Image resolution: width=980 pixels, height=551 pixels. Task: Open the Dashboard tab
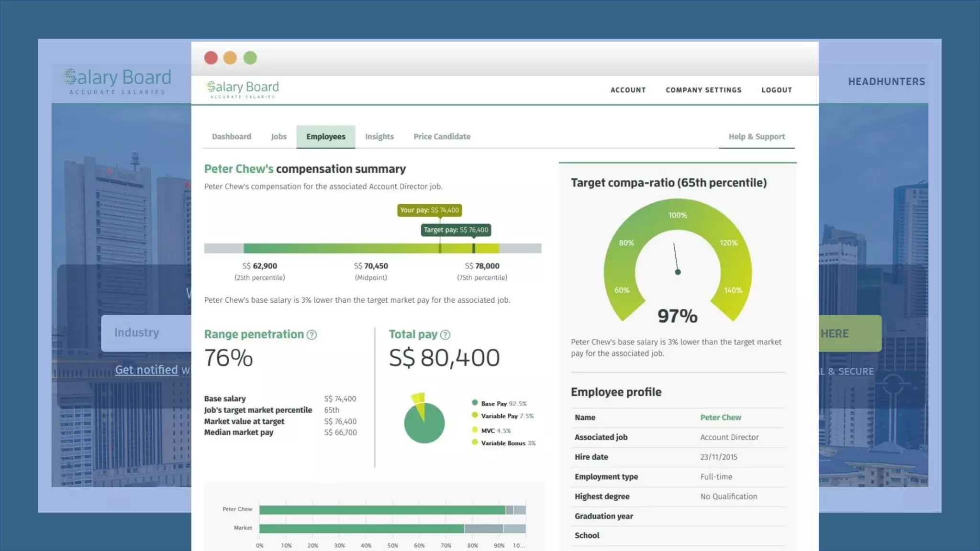(x=232, y=137)
